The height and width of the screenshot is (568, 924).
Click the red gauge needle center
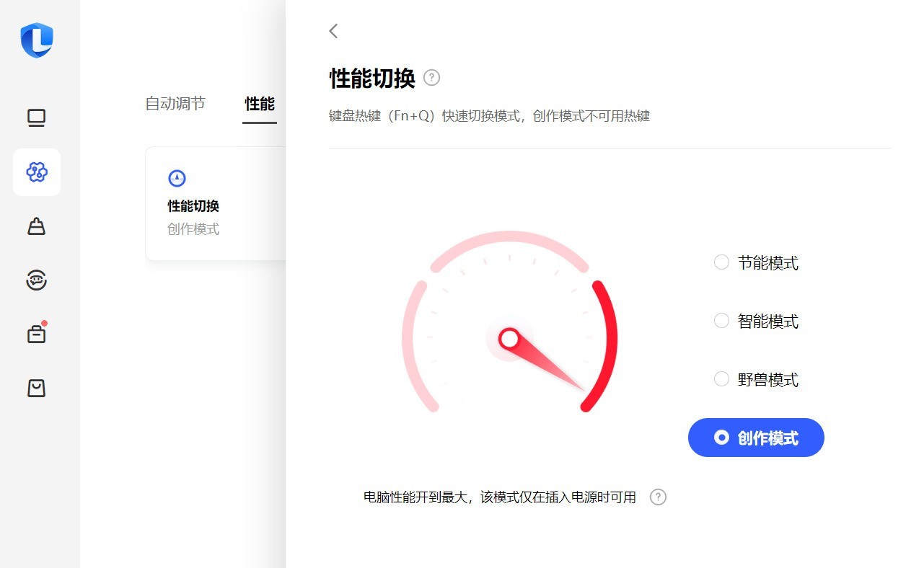pos(509,338)
